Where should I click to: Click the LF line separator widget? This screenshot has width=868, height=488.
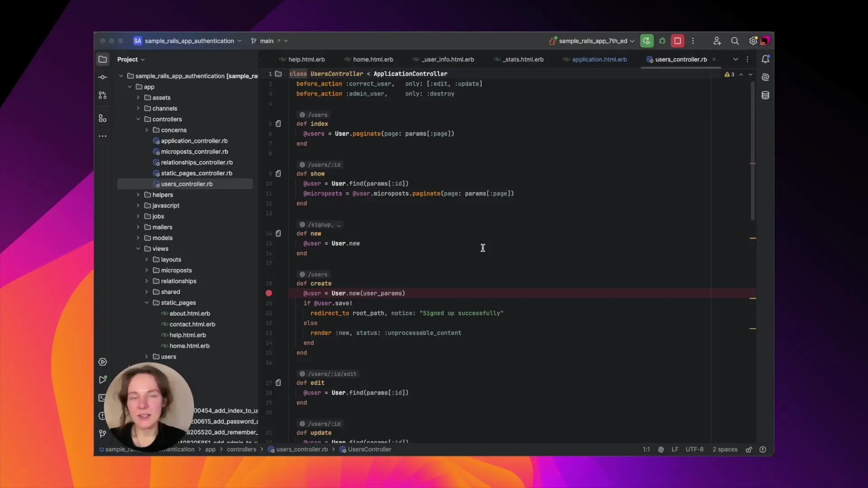tap(675, 450)
